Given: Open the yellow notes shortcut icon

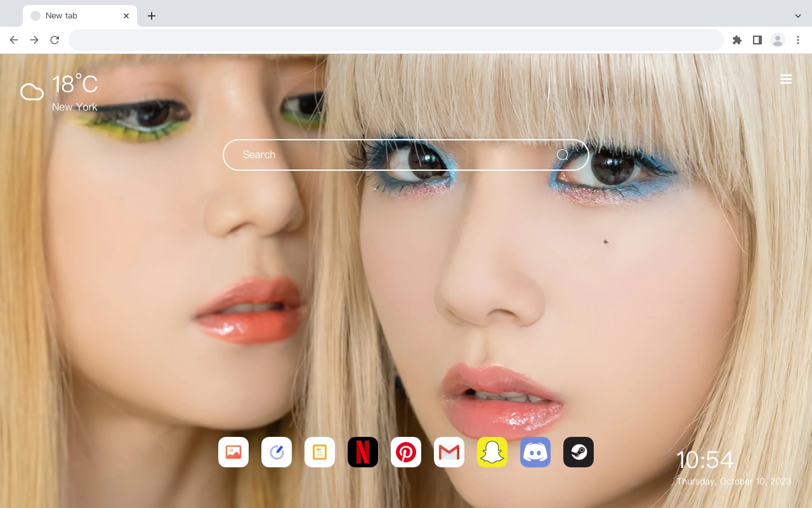Looking at the screenshot, I should pos(320,452).
